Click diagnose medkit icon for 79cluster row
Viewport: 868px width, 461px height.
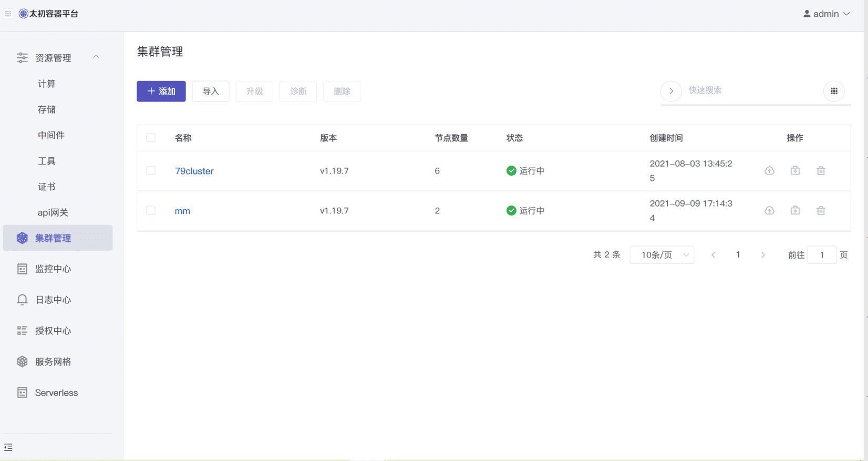coord(795,170)
